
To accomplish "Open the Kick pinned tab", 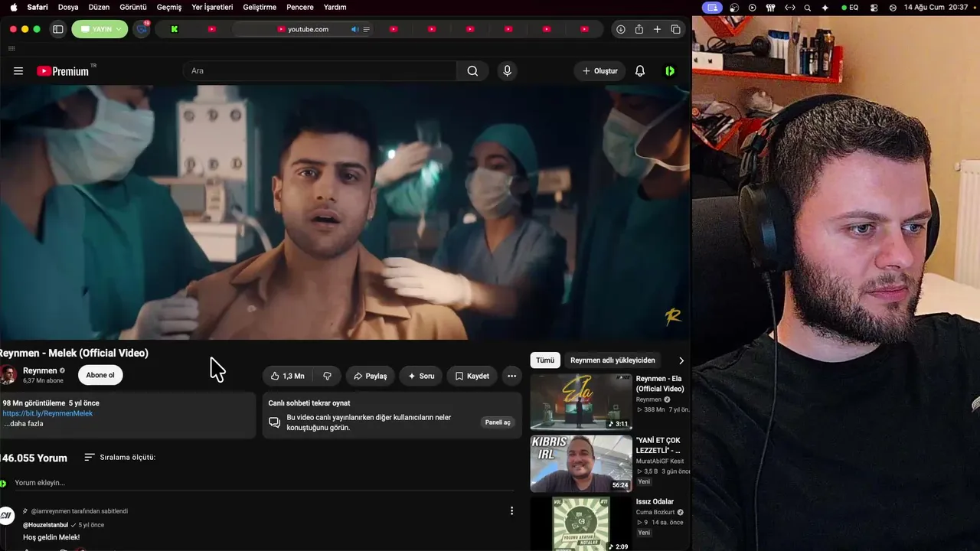I will pos(175,29).
